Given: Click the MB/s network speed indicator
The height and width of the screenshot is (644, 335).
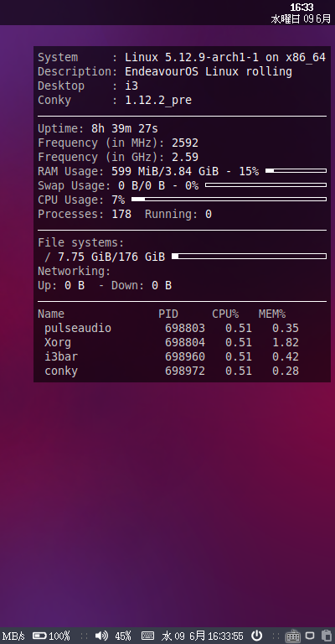Looking at the screenshot, I should coord(13,636).
